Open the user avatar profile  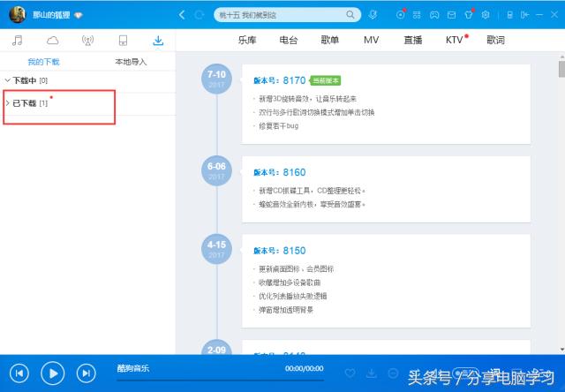coord(17,15)
